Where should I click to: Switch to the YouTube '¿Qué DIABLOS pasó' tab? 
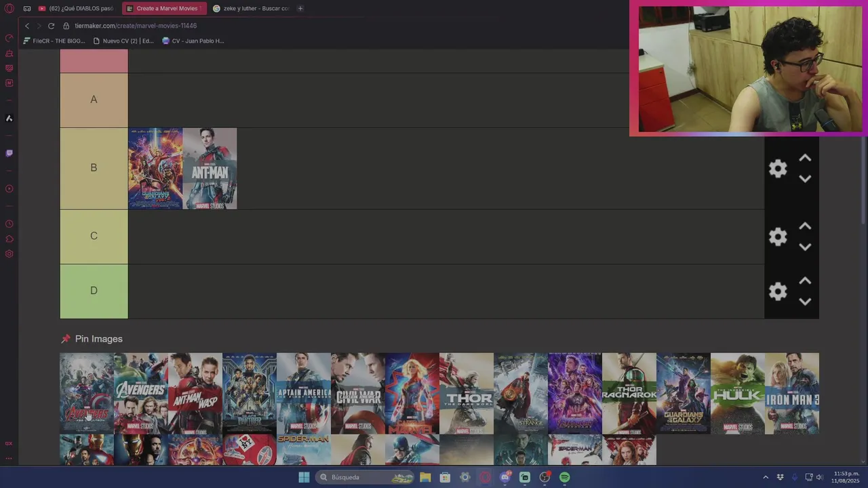click(x=76, y=8)
